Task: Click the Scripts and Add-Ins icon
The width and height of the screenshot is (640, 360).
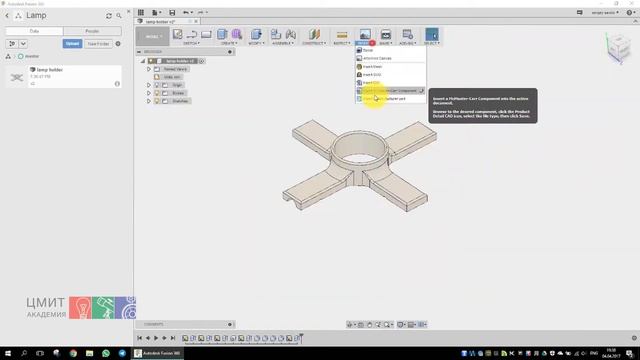Action: (407, 34)
